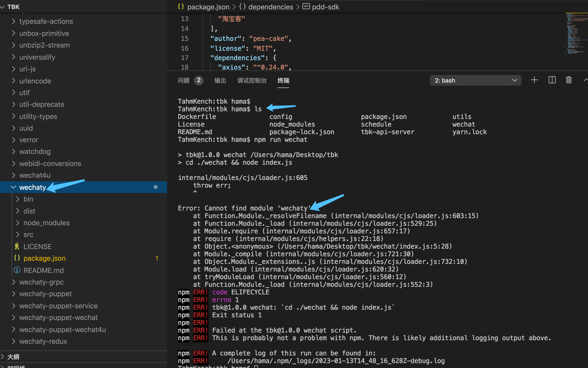Click the abc icon beside pdd-sdk breadcrumb

306,6
